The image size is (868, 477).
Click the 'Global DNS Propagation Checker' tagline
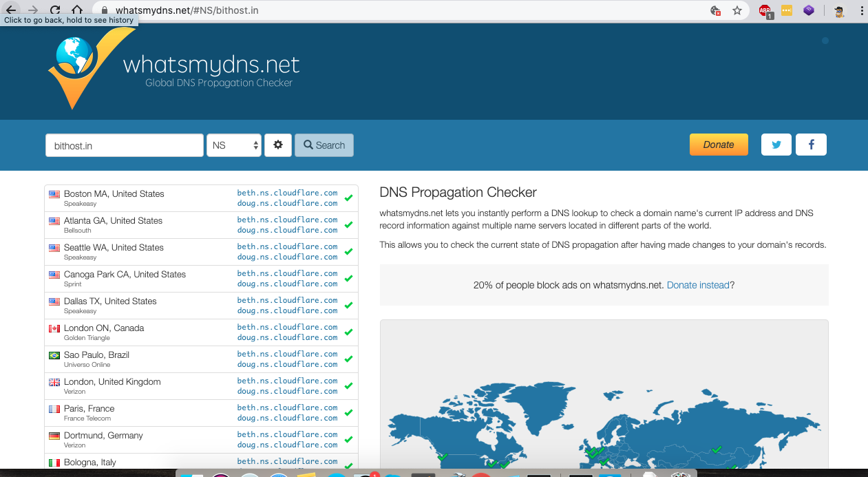(x=219, y=83)
